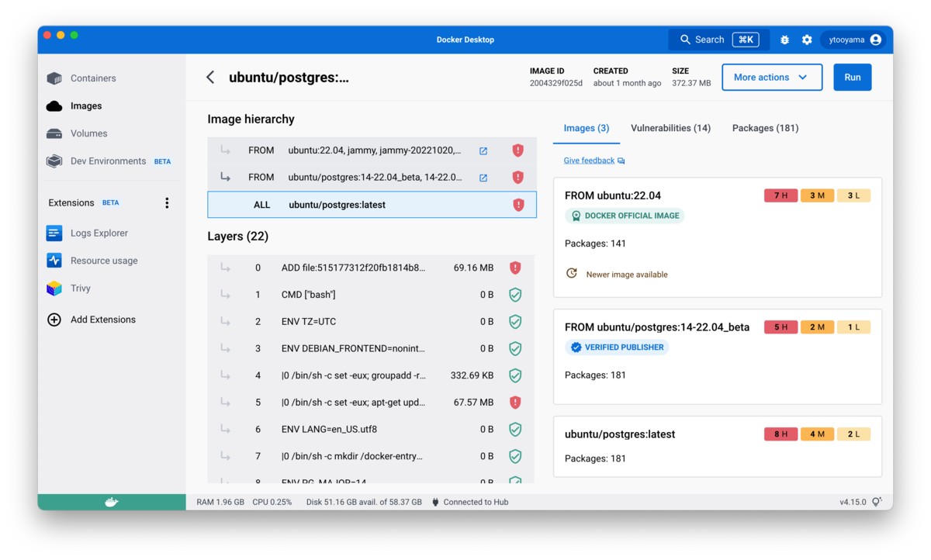Open the Resource usage extension icon
Image resolution: width=931 pixels, height=560 pixels.
[54, 261]
